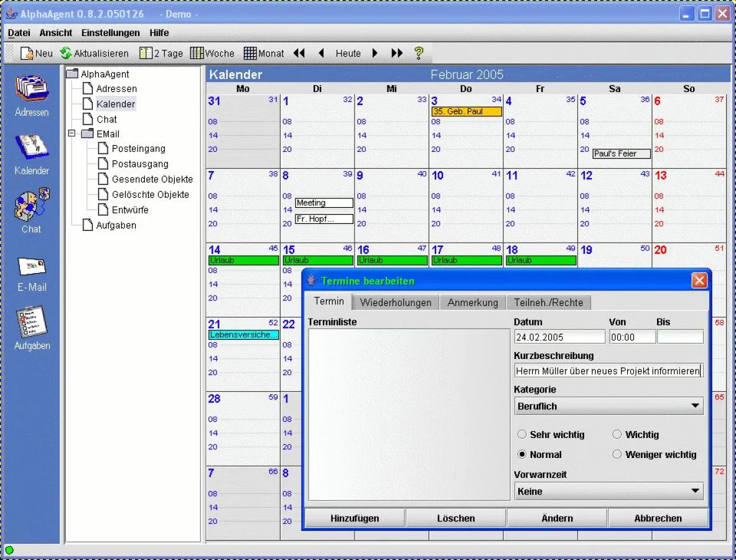
Task: Select the Wichtig priority option
Action: point(617,435)
